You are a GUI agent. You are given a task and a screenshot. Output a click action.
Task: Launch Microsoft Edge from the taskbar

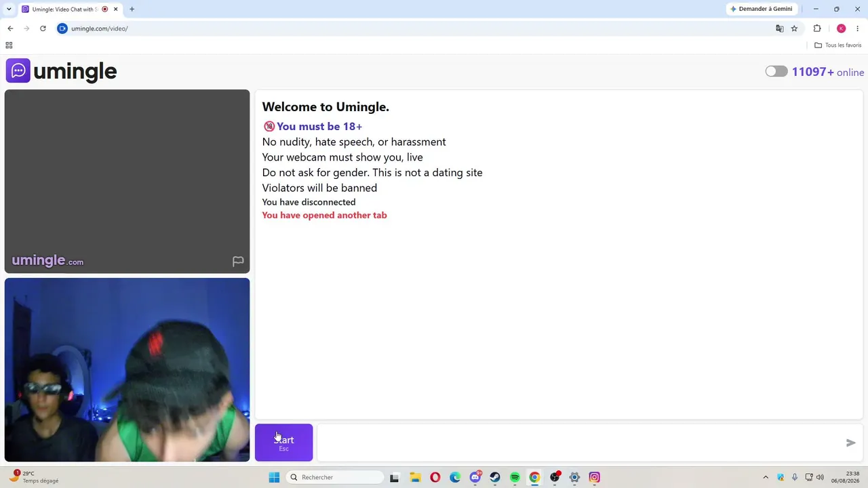click(455, 477)
